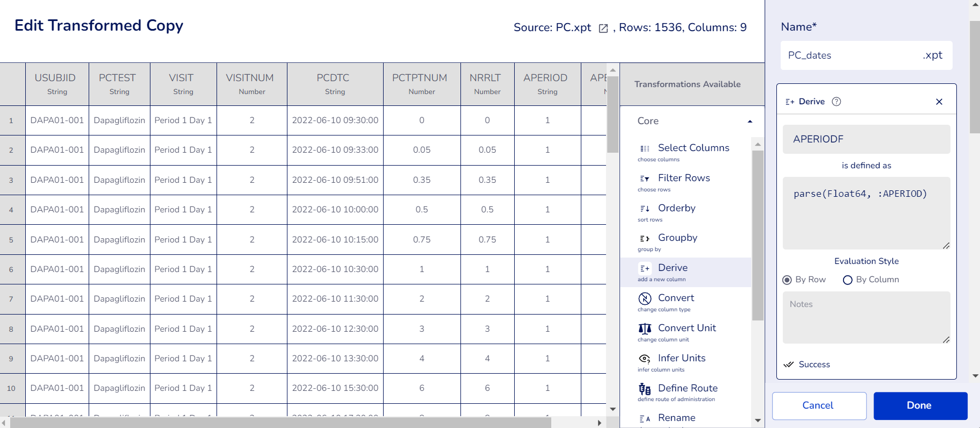The width and height of the screenshot is (980, 428).
Task: Click the PCTEST column header
Action: click(x=119, y=84)
